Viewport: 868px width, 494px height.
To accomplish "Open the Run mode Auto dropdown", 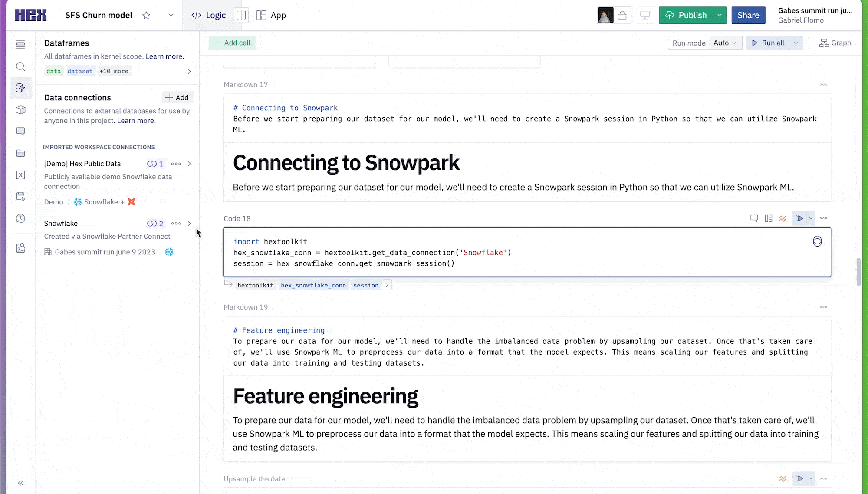I will pyautogui.click(x=725, y=43).
